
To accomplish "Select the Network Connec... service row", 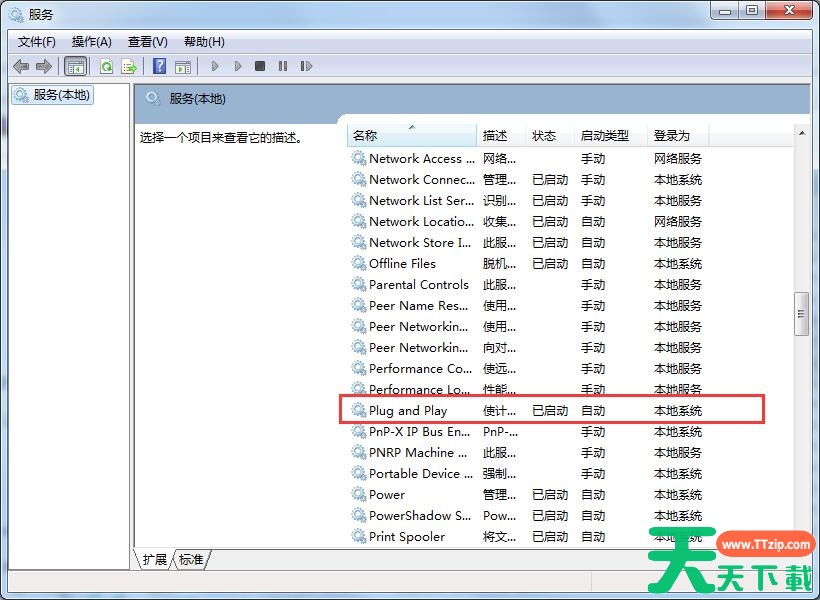I will click(527, 179).
